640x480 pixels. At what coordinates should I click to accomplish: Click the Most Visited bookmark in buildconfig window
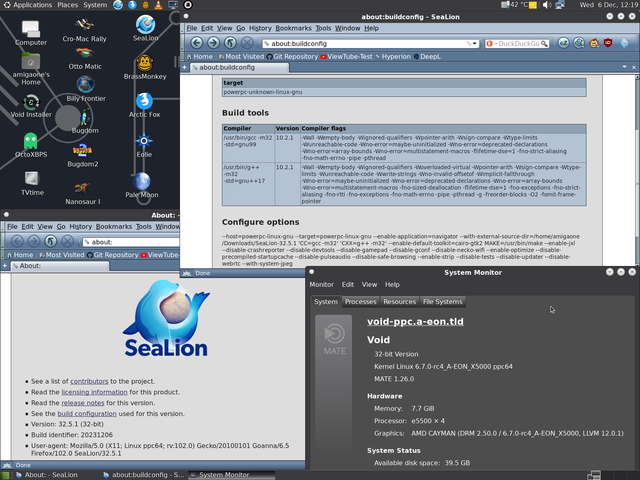(x=241, y=57)
